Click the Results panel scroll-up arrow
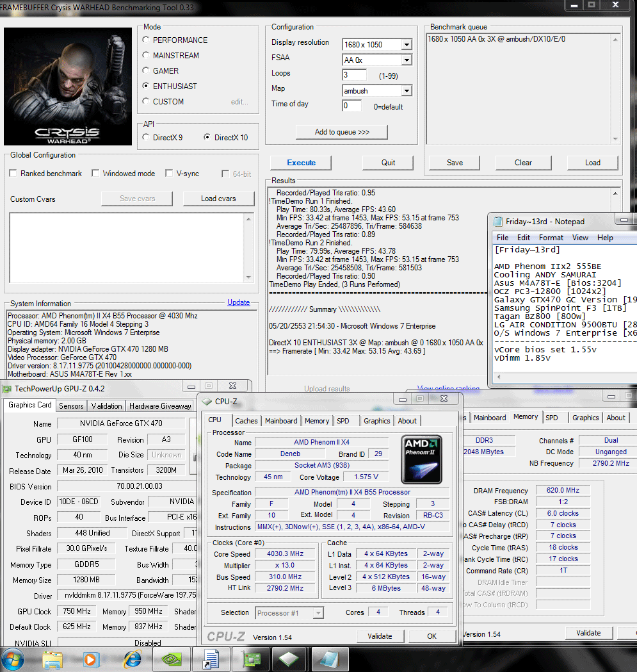 [615, 193]
